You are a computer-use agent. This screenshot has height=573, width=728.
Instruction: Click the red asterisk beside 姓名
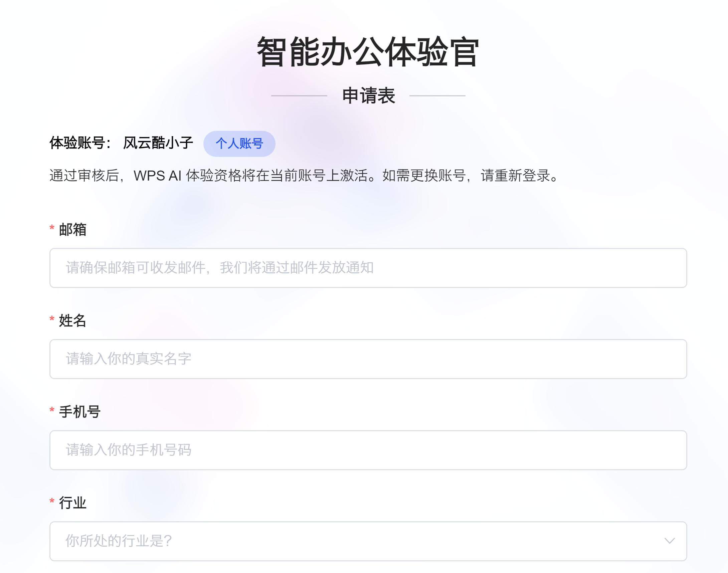(52, 319)
